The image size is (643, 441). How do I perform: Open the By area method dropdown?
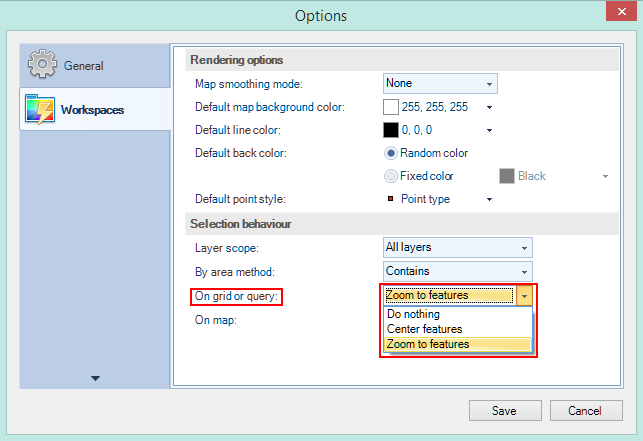point(458,271)
